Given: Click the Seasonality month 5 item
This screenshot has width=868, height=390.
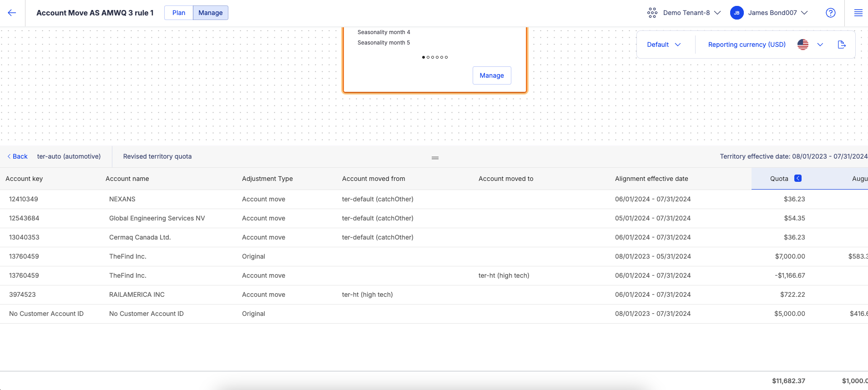Looking at the screenshot, I should point(384,43).
